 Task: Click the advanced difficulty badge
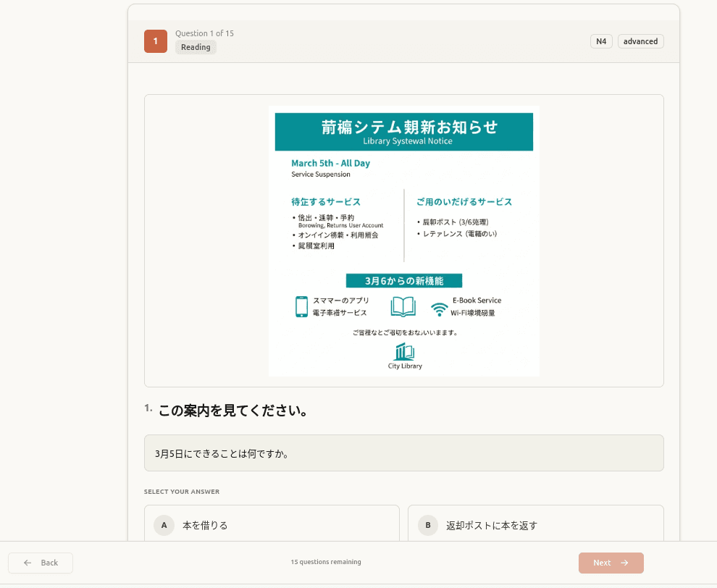click(641, 41)
